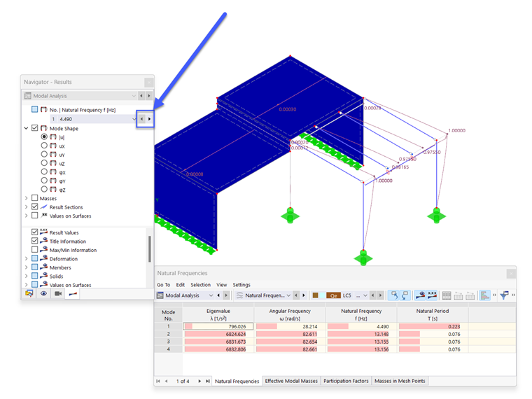Go to the last table page button

[x=208, y=381]
